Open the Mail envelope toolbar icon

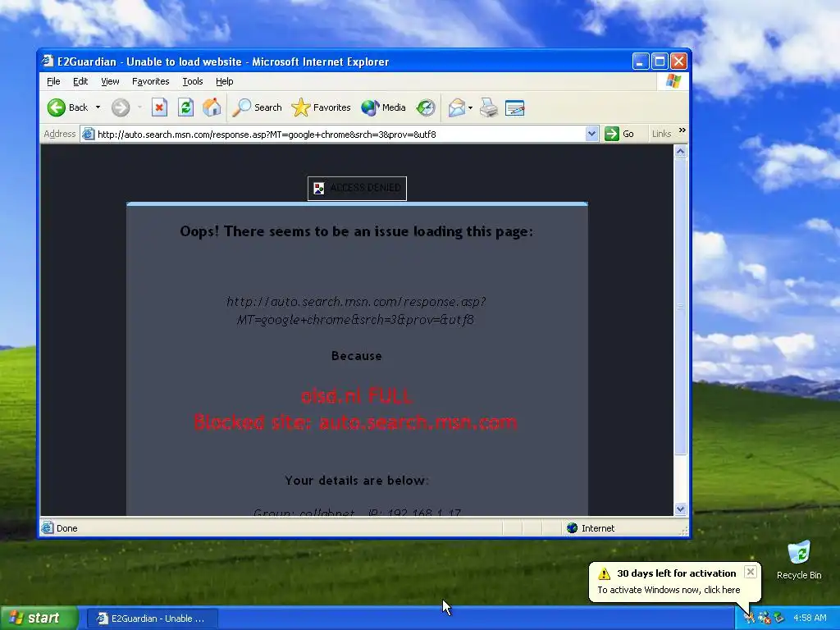click(456, 107)
